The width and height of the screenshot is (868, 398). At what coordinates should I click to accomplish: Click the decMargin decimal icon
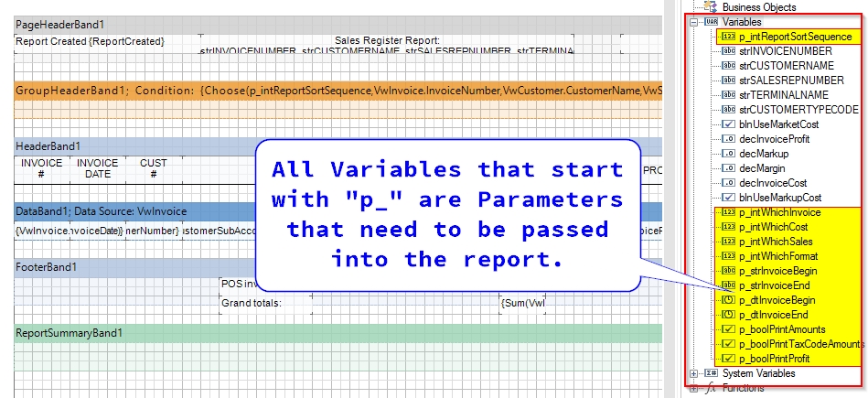pyautogui.click(x=729, y=168)
